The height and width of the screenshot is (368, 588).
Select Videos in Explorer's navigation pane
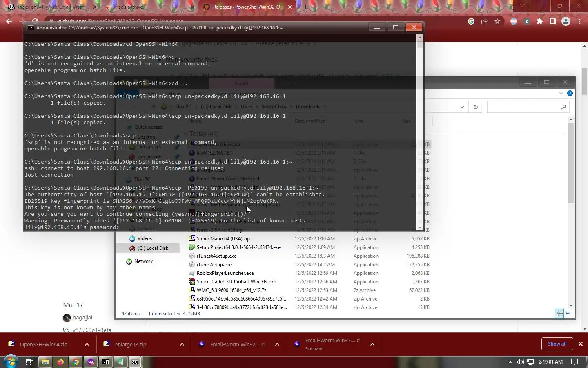145,238
